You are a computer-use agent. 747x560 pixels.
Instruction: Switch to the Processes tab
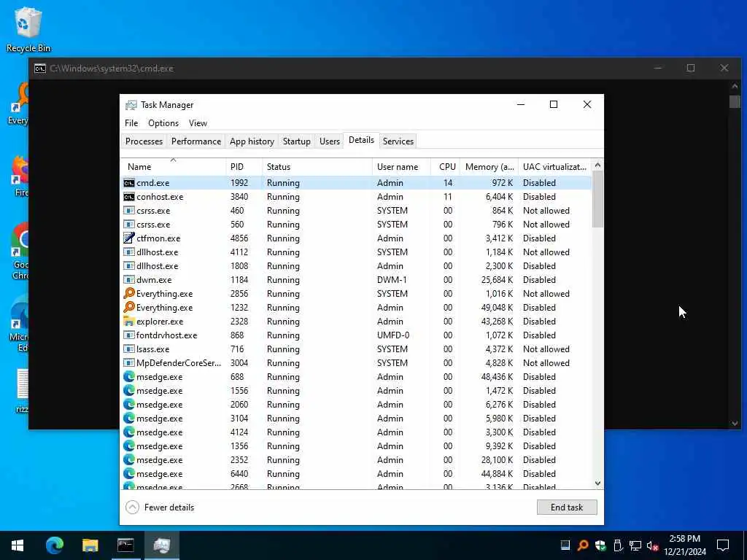pos(144,141)
